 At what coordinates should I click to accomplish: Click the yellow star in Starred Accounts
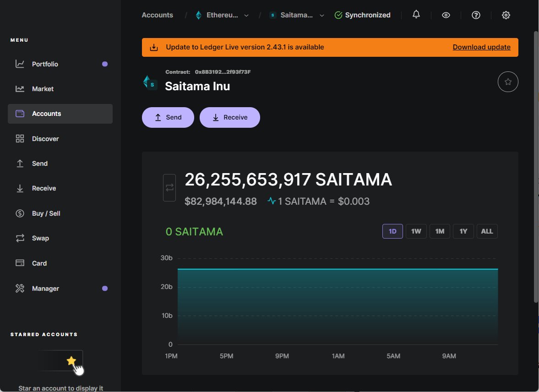click(x=71, y=361)
